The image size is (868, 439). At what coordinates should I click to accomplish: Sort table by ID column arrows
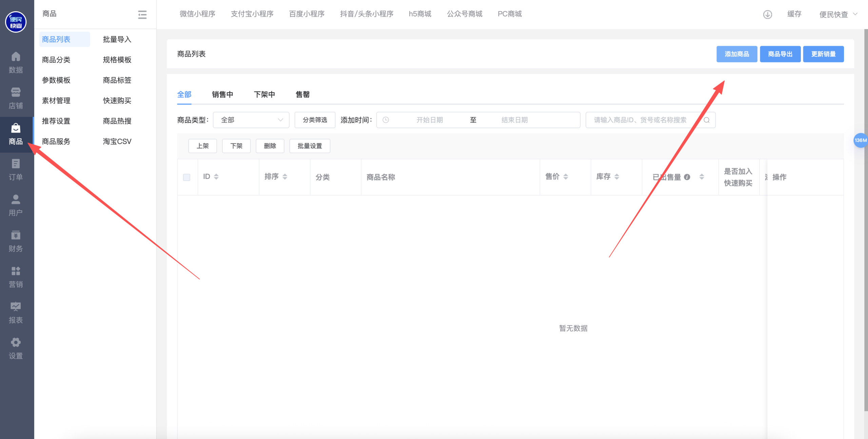pos(216,177)
